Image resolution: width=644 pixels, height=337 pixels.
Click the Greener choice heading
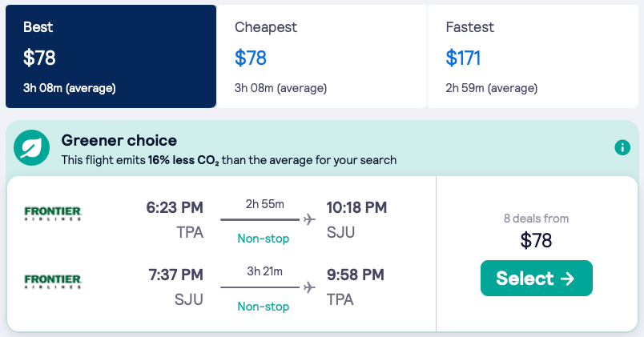pos(119,141)
